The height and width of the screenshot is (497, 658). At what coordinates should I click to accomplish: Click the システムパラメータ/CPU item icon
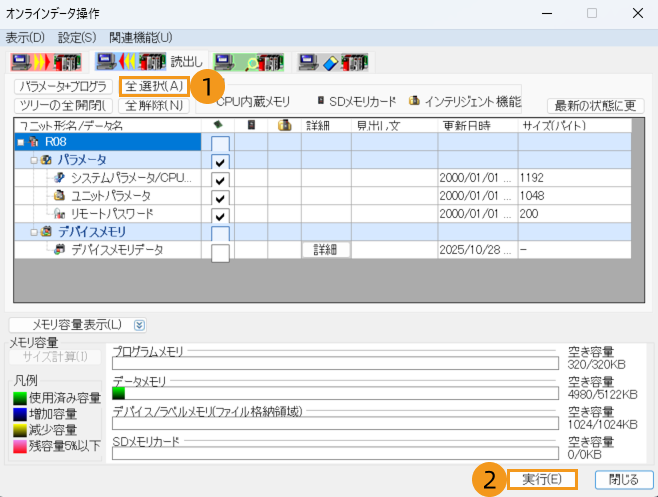(59, 178)
